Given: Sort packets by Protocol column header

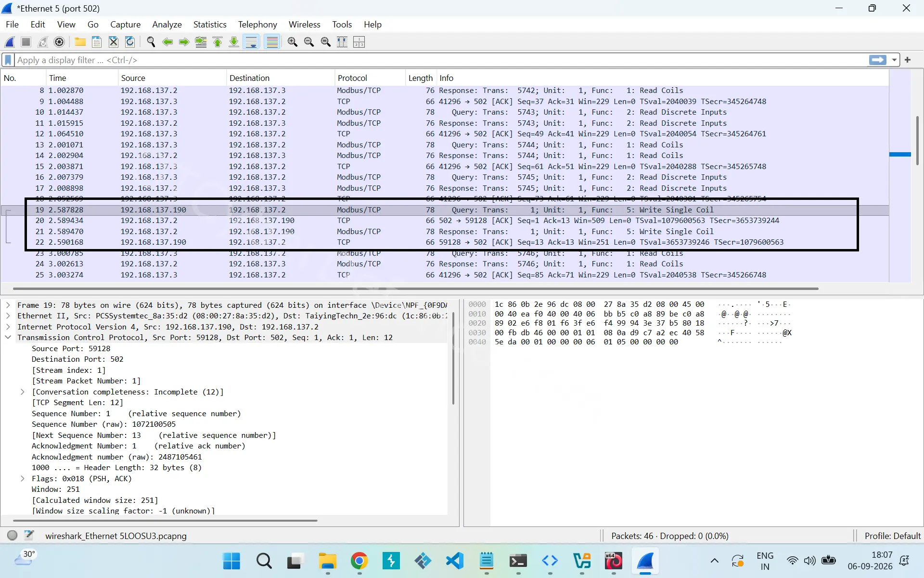Looking at the screenshot, I should pyautogui.click(x=370, y=78).
